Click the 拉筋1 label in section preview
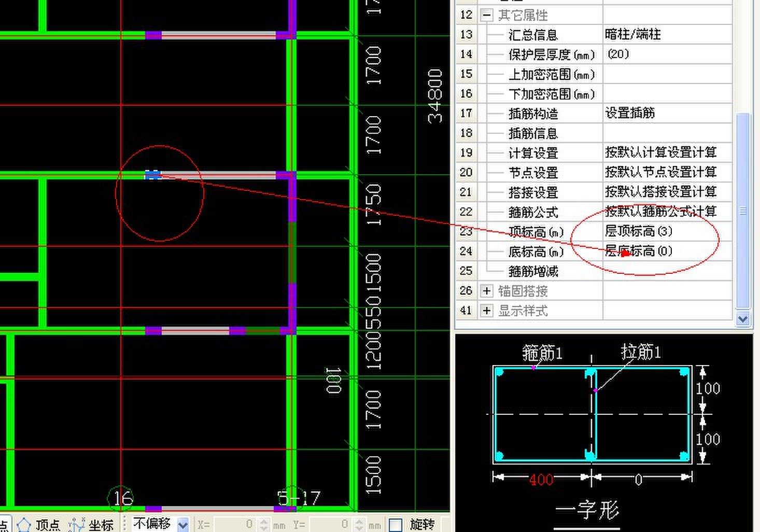The width and height of the screenshot is (760, 532). click(641, 353)
